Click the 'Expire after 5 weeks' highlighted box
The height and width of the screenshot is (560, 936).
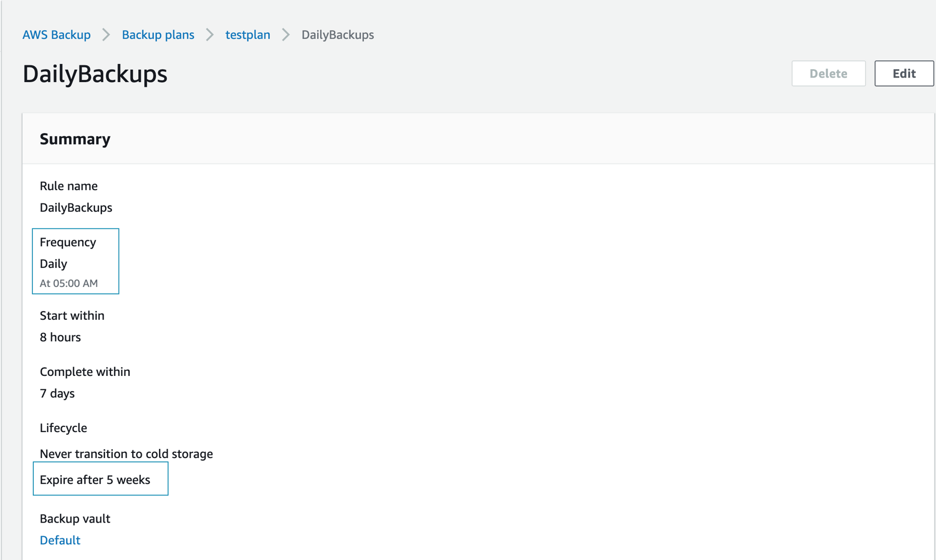pos(100,479)
